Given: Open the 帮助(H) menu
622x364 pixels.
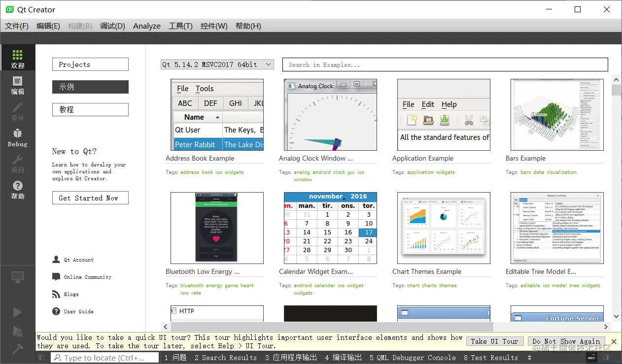Looking at the screenshot, I should 248,26.
